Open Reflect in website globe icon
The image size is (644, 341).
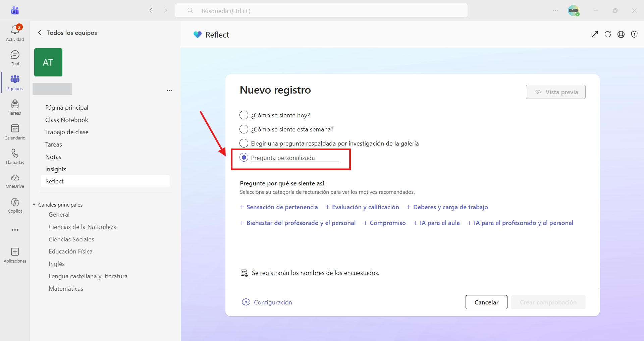click(x=621, y=34)
